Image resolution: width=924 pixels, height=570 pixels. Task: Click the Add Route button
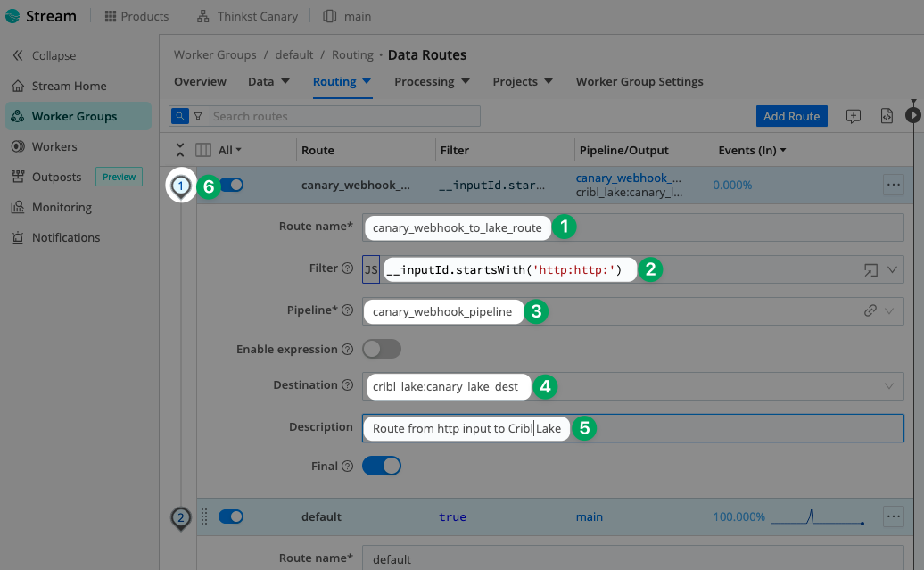(x=791, y=116)
